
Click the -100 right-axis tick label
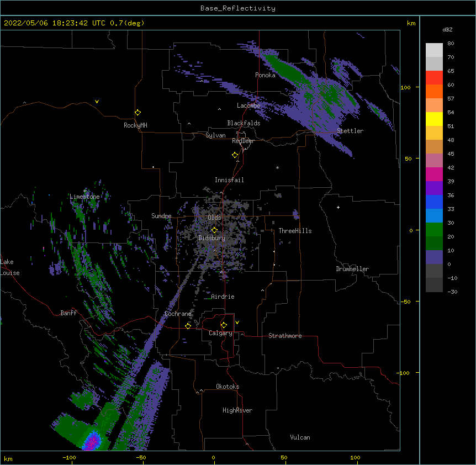[x=404, y=373]
